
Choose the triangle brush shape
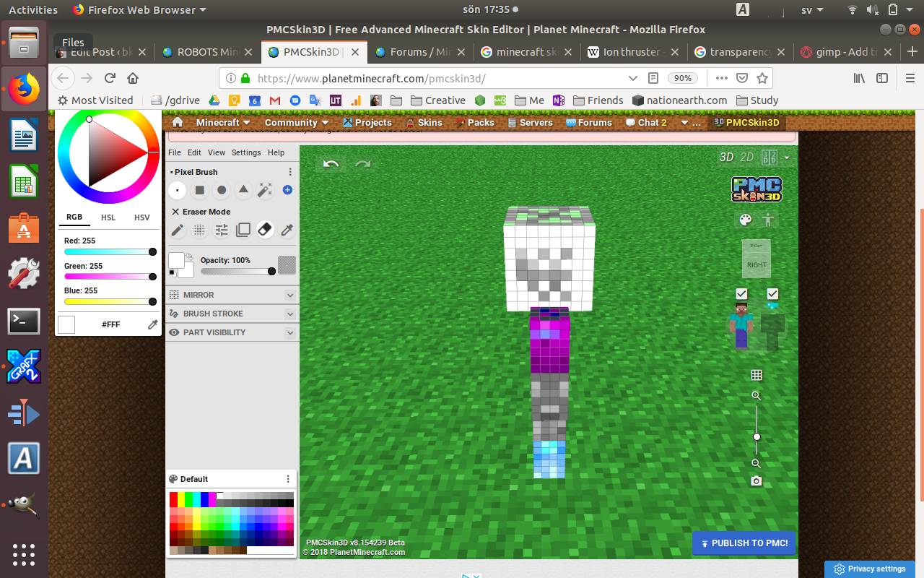(x=243, y=190)
